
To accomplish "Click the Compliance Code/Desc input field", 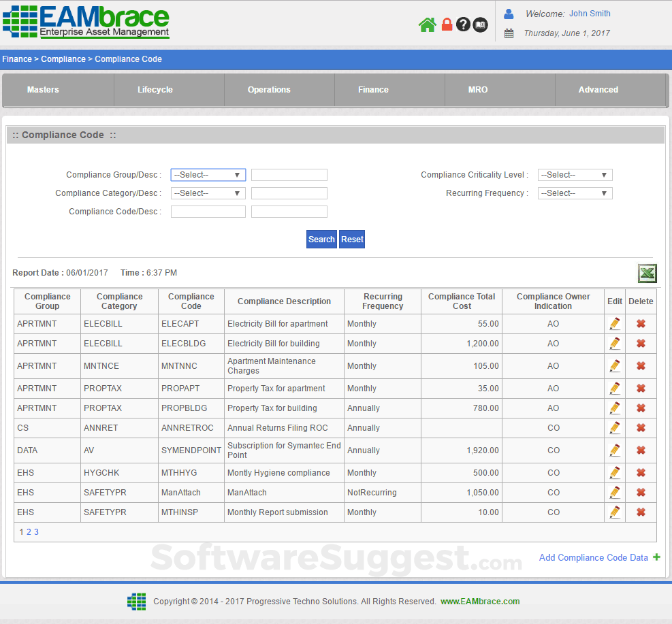I will tap(208, 211).
